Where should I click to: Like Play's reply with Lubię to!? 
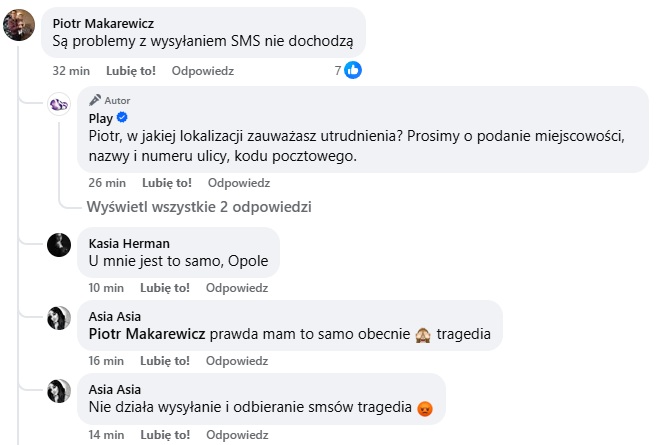166,183
